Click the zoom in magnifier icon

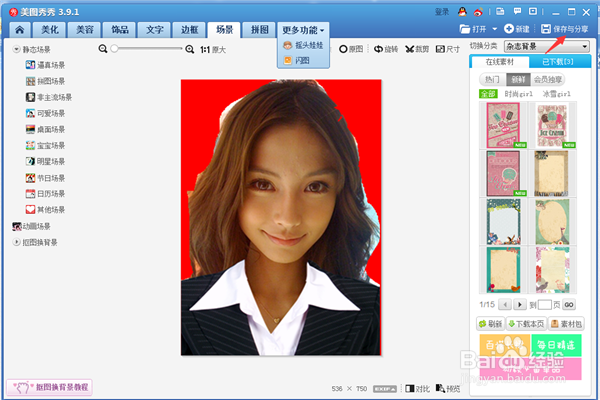tap(189, 49)
